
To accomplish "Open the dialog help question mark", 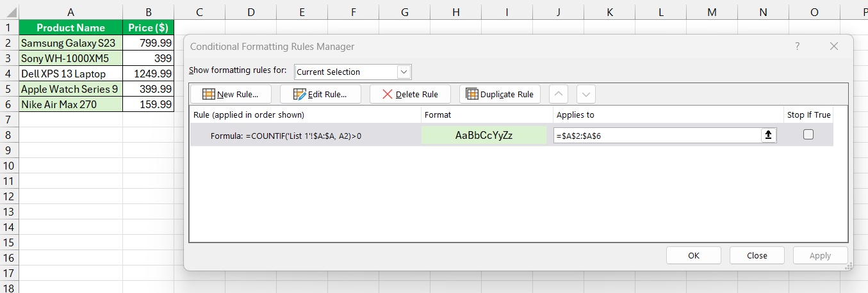I will point(798,46).
